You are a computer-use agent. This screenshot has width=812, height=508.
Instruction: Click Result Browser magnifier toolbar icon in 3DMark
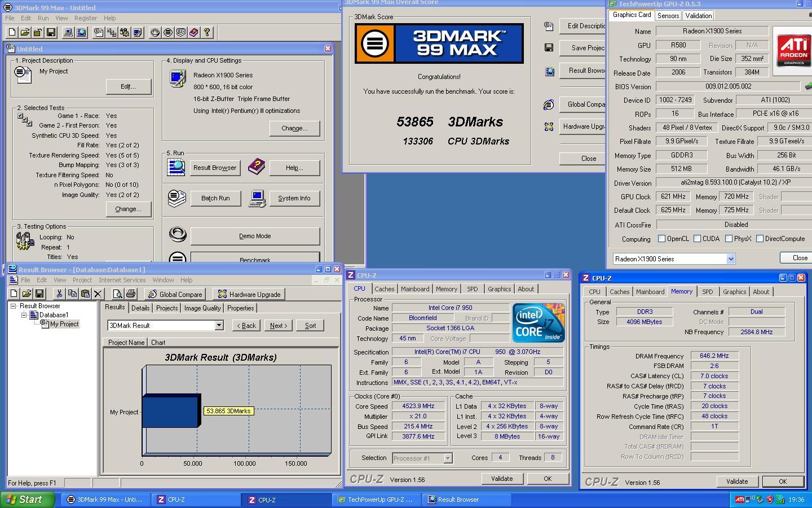81,33
